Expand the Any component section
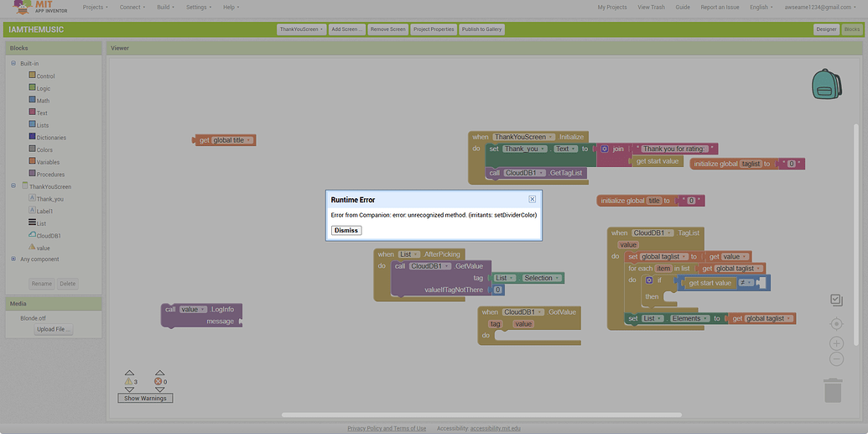The width and height of the screenshot is (868, 434). 13,259
